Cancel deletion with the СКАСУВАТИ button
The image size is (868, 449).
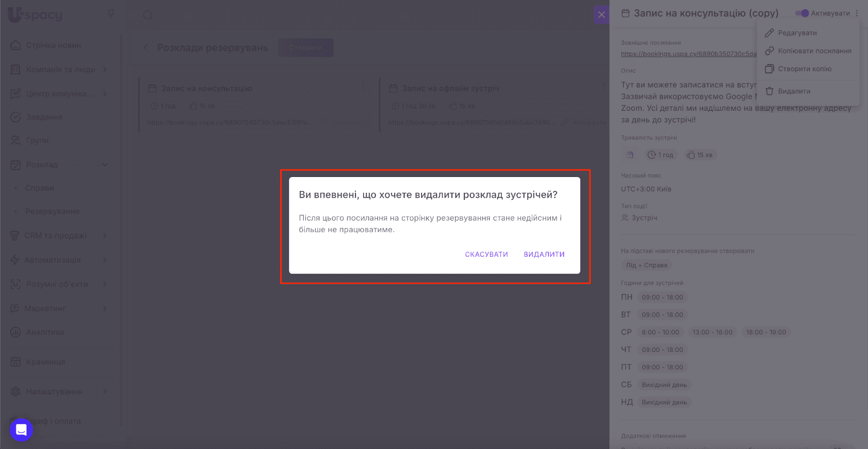coord(487,254)
